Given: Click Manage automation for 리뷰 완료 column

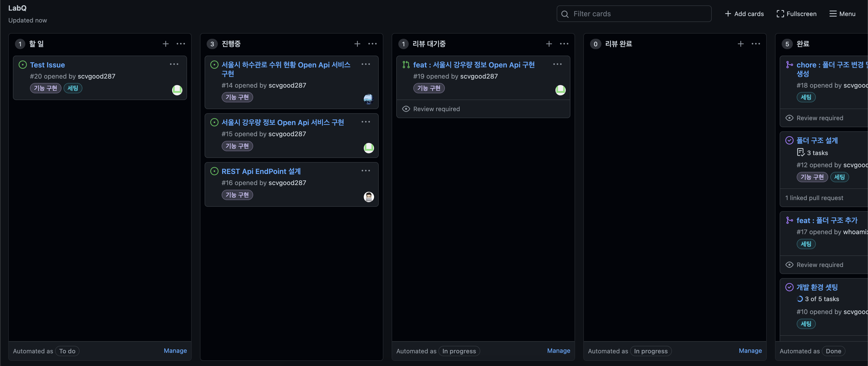Looking at the screenshot, I should 750,351.
